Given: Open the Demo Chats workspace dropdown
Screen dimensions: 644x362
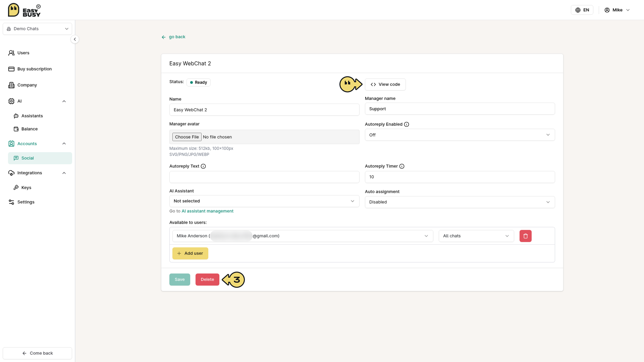Looking at the screenshot, I should pyautogui.click(x=37, y=29).
